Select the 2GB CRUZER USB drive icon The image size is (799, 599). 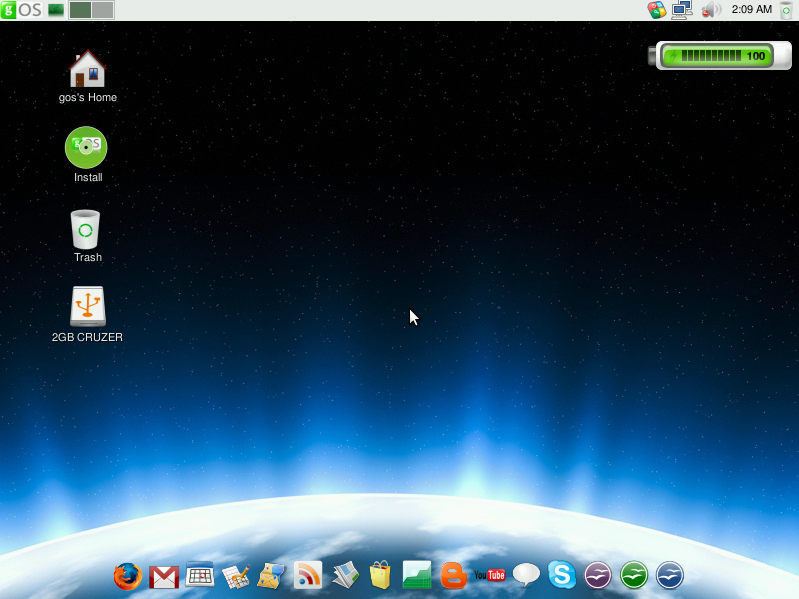(x=87, y=314)
